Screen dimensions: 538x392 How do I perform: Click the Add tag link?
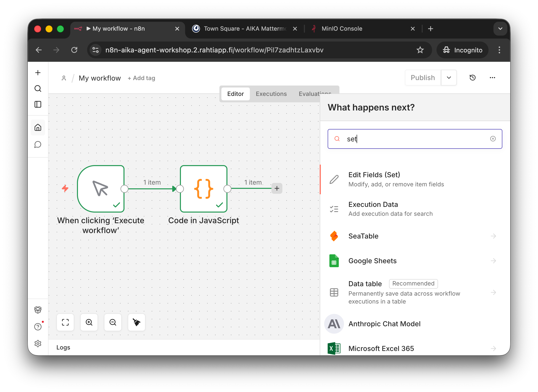(142, 78)
